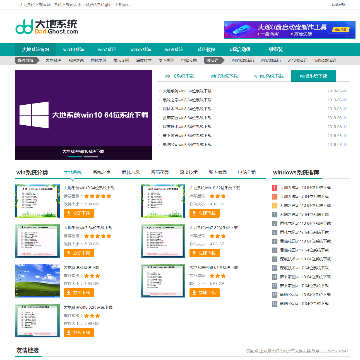Open the first article link in the tabbed list
Screen dimensions: 360x360
[187, 91]
